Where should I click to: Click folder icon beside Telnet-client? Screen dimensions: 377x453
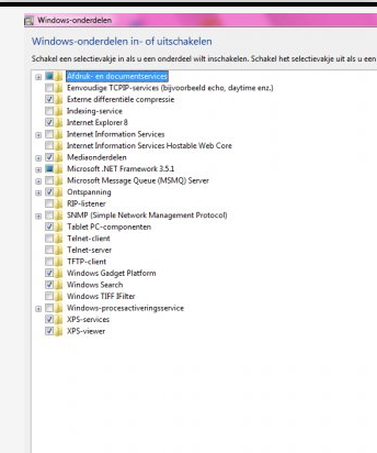[x=59, y=238]
